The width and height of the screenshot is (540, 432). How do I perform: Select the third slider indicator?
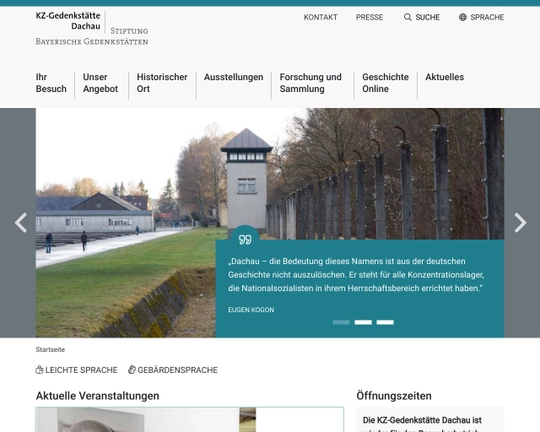[x=385, y=322]
